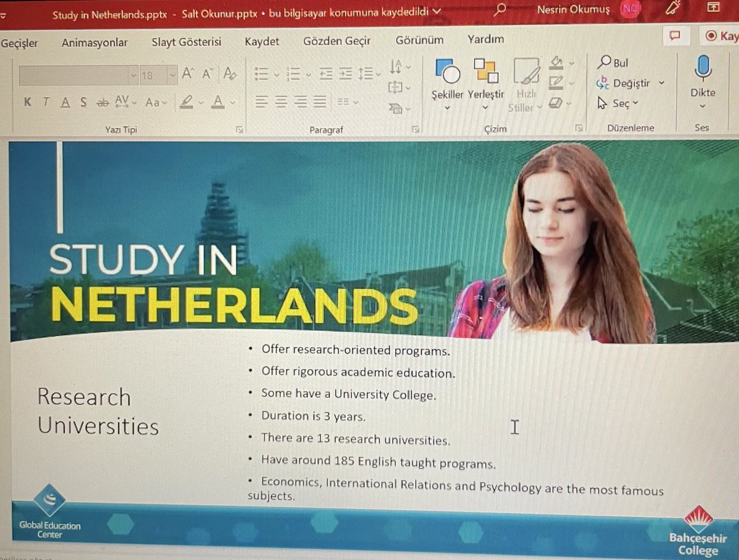
Task: Apply the text highlight color
Action: 187,102
